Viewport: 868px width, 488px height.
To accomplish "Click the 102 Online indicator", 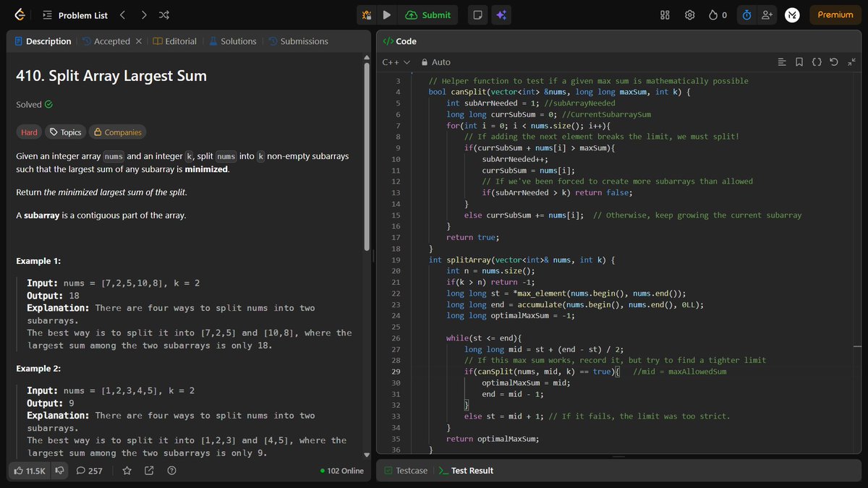I will pos(341,471).
